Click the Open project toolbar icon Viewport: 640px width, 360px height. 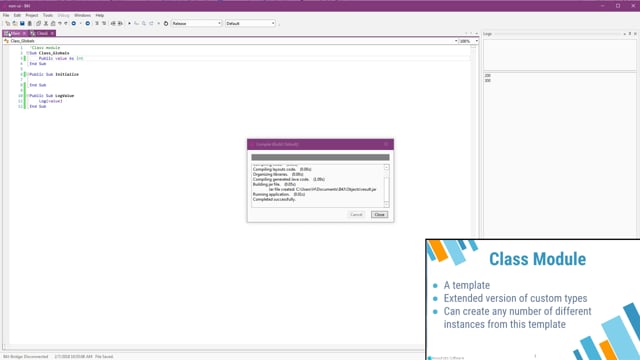pos(15,24)
